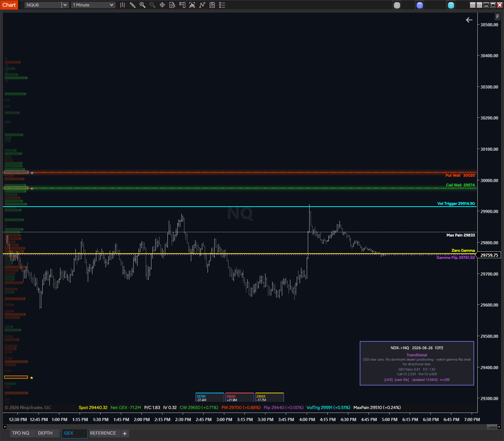Click the IV 0.32 status value
The image size is (504, 441).
[170, 408]
